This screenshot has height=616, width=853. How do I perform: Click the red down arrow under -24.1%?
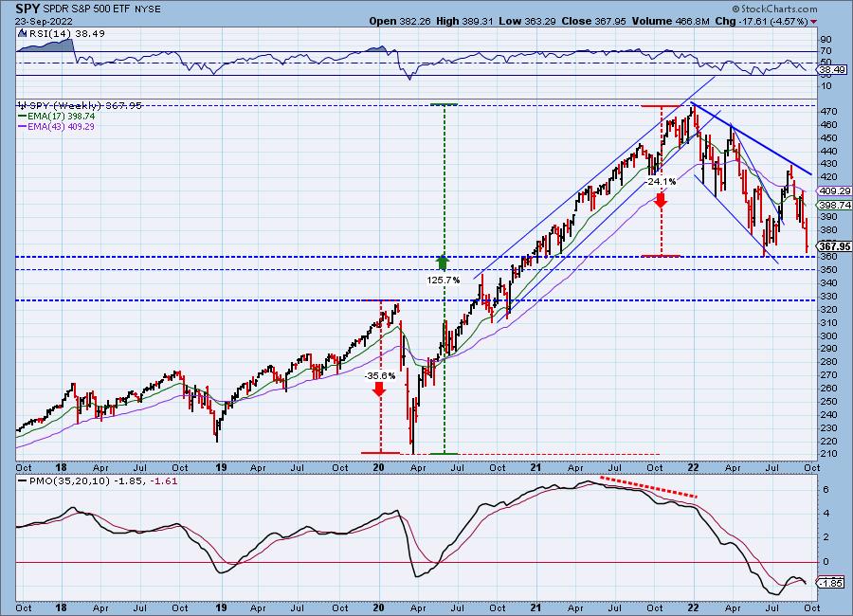[x=661, y=199]
